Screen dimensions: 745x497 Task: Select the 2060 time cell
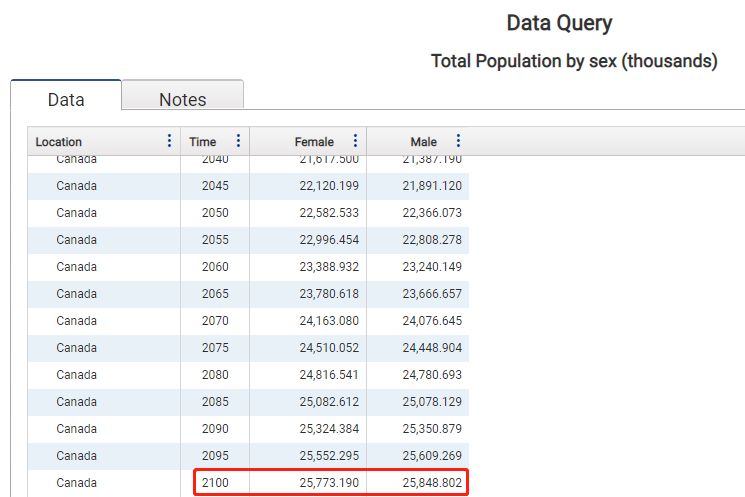215,267
